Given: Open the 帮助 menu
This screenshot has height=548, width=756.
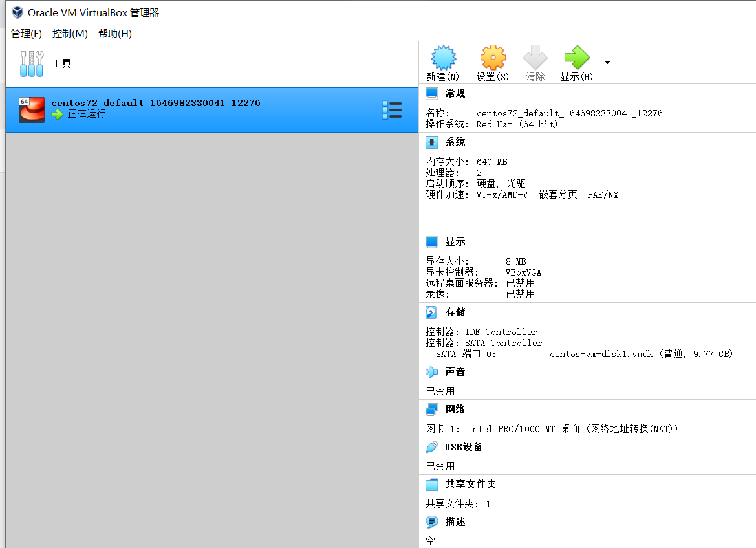Looking at the screenshot, I should [x=113, y=33].
